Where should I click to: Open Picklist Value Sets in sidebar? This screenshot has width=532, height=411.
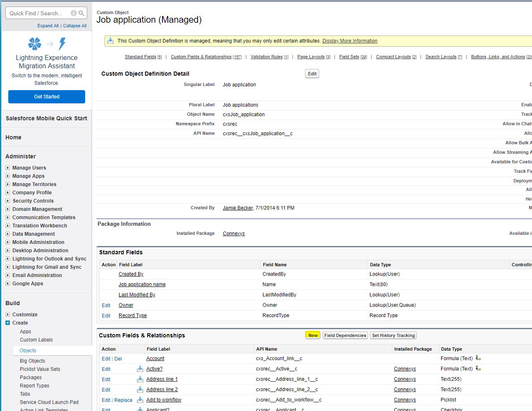tap(40, 369)
